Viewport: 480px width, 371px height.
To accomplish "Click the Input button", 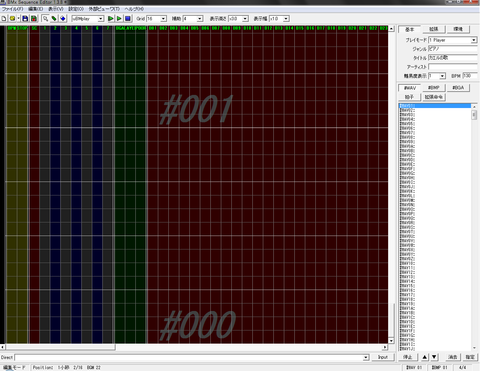I will (383, 357).
